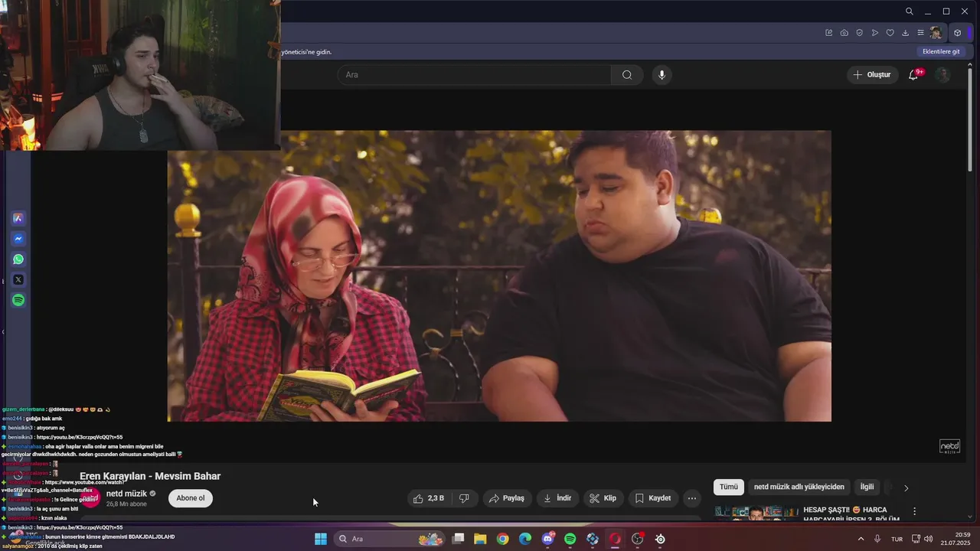
Task: Open YouTube notifications bell
Action: [913, 75]
